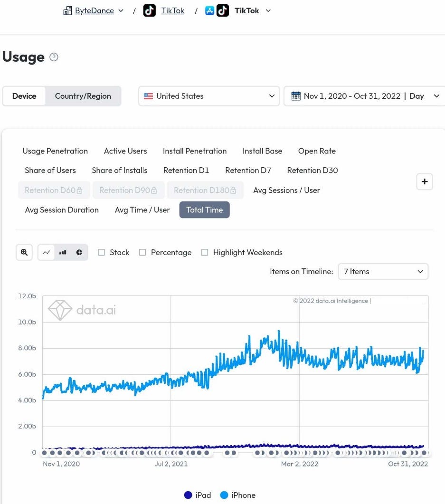Click the TikTok app icon next to App Store icon
445x504 pixels.
(x=223, y=10)
